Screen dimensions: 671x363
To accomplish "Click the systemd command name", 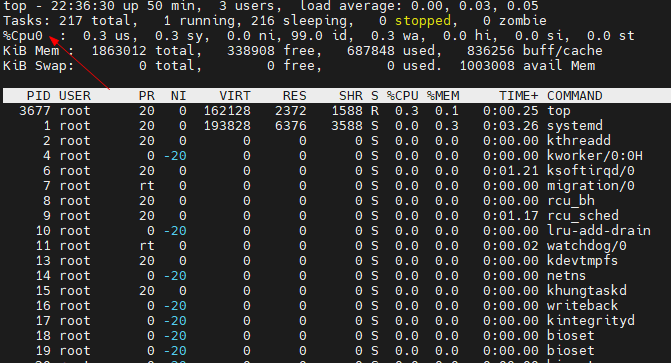I will tap(575, 125).
